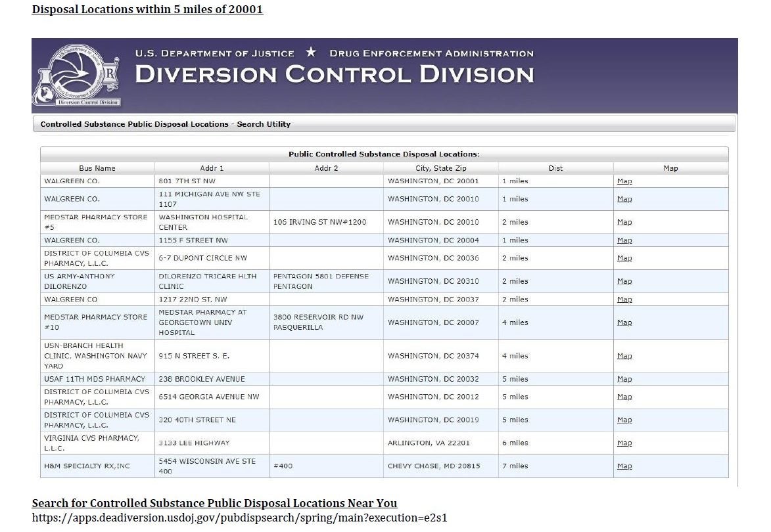Open Map link for 6-7 Dupont Circle NW
Image resolution: width=771 pixels, height=532 pixels.
[624, 258]
